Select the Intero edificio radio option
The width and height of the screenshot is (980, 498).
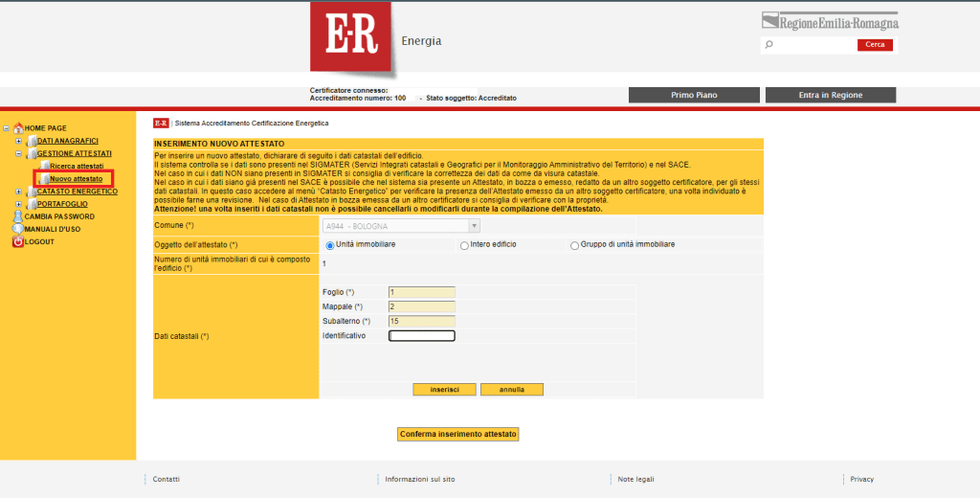tap(464, 246)
